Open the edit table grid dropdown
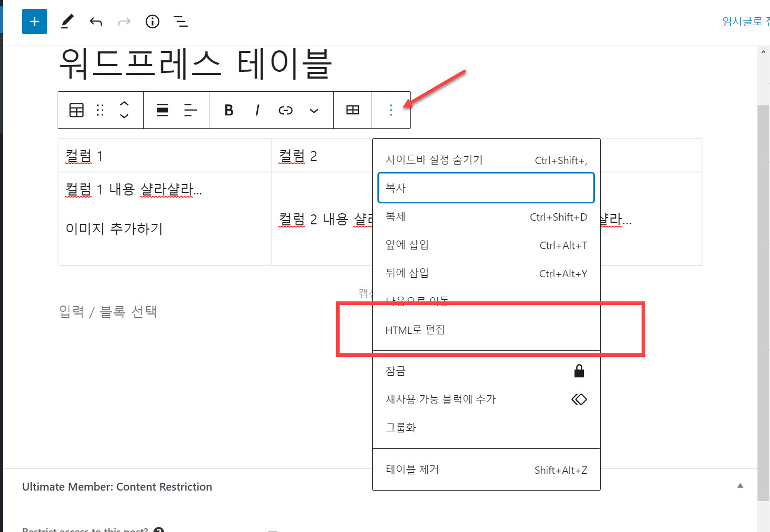 353,110
